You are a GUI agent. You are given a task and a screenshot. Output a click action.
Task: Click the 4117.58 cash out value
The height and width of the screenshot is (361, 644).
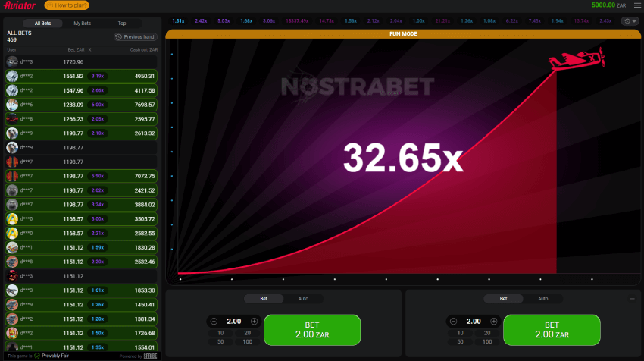click(145, 90)
